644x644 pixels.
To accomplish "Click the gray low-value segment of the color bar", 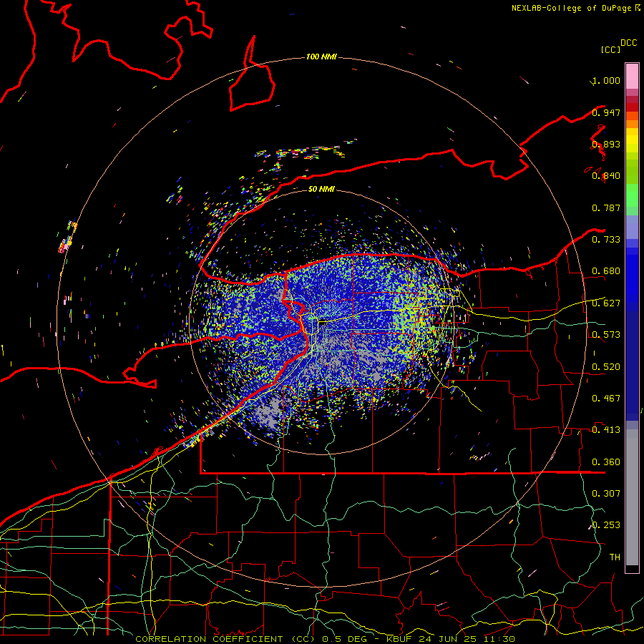I will (632, 497).
